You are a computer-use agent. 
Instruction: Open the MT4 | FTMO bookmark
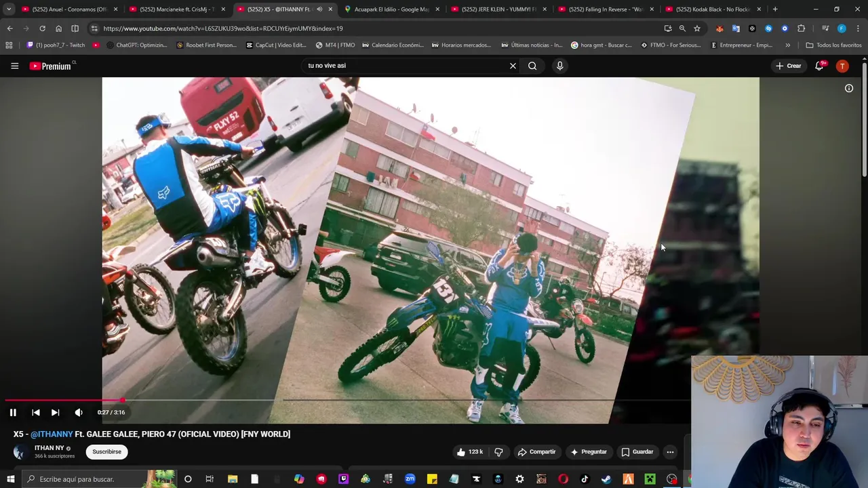tap(335, 45)
